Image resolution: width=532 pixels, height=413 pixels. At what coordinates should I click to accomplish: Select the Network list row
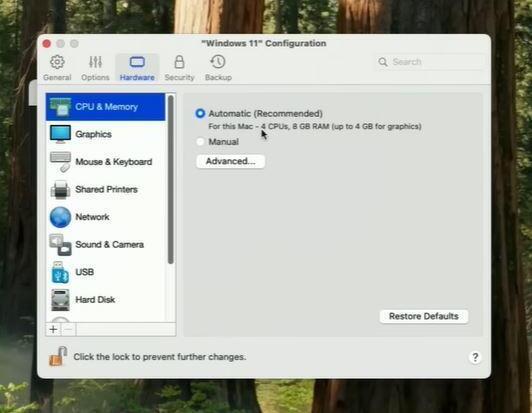point(106,217)
